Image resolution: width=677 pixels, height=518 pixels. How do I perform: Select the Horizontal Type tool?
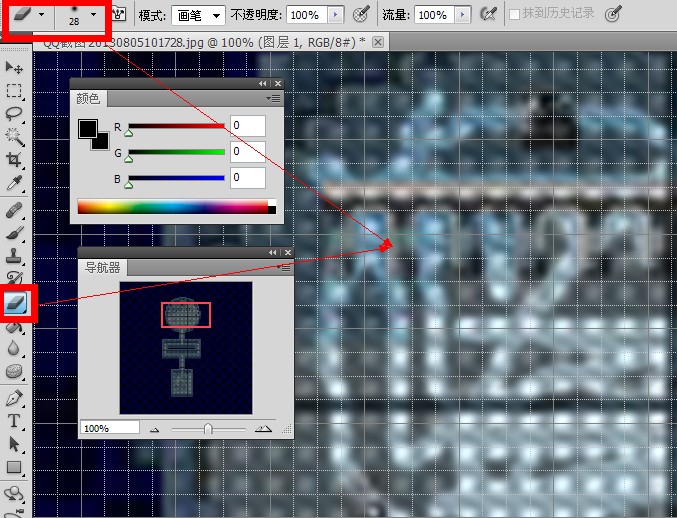14,420
